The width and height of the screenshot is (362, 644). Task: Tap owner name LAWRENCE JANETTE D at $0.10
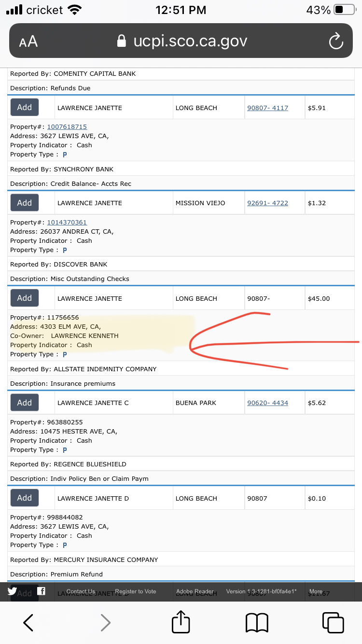point(93,498)
